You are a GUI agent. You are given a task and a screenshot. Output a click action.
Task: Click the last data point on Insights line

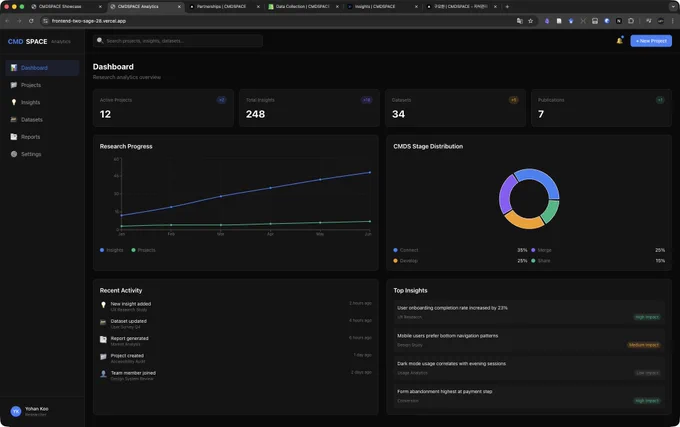[x=370, y=173]
